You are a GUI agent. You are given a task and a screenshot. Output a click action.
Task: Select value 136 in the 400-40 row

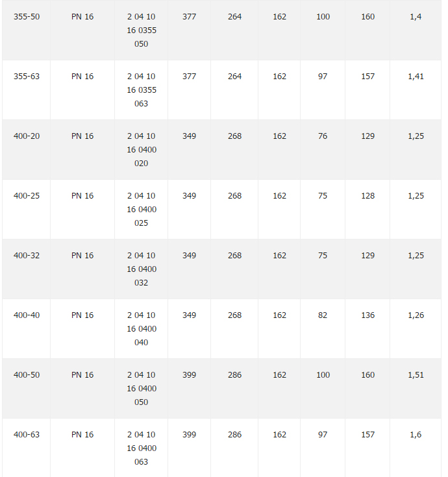(x=367, y=315)
